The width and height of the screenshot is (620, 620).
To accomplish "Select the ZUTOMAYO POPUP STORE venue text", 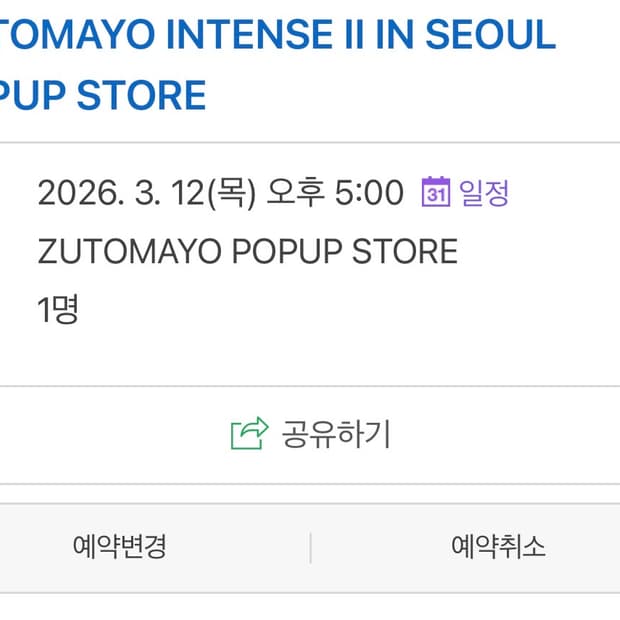I will tap(247, 251).
